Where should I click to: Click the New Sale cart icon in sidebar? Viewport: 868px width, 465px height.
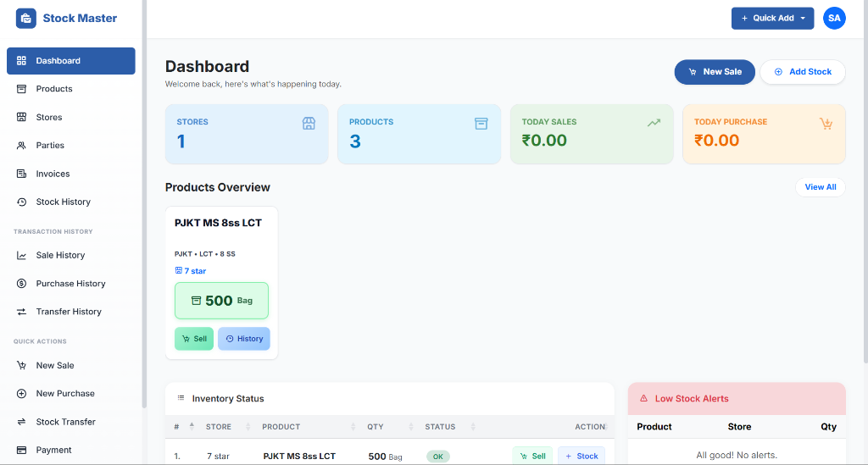point(21,365)
